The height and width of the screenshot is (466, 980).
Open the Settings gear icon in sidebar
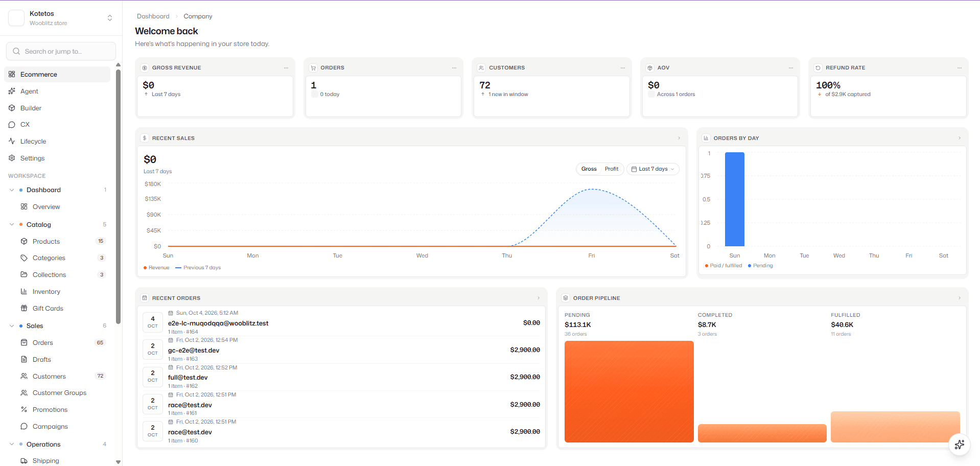(x=12, y=158)
